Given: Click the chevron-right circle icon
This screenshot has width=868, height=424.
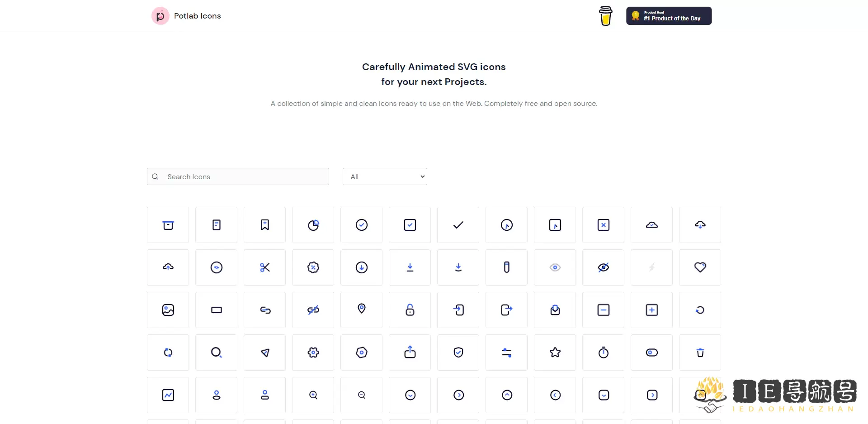Looking at the screenshot, I should (458, 395).
